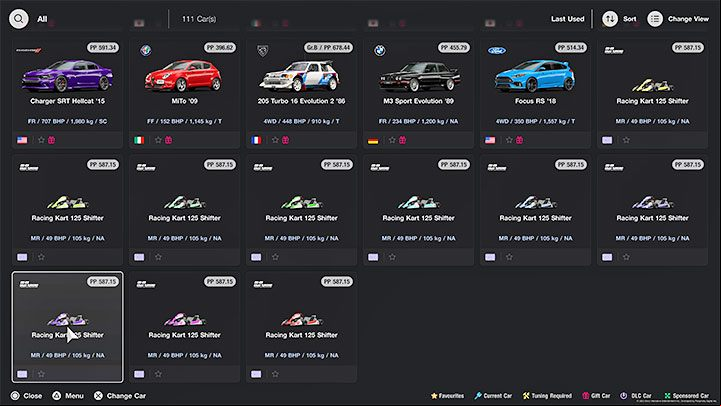Click the 111 Car(s) count
The image size is (721, 406).
tap(199, 19)
